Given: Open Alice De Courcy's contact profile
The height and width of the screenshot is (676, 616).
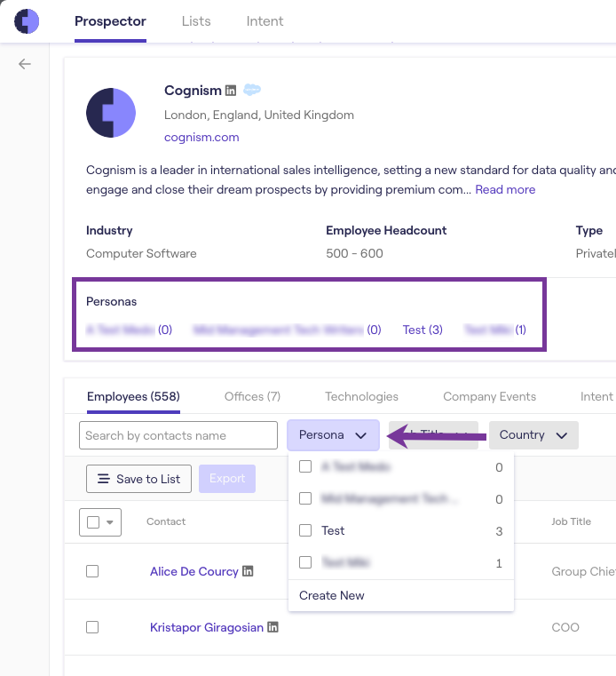Looking at the screenshot, I should click(x=194, y=571).
